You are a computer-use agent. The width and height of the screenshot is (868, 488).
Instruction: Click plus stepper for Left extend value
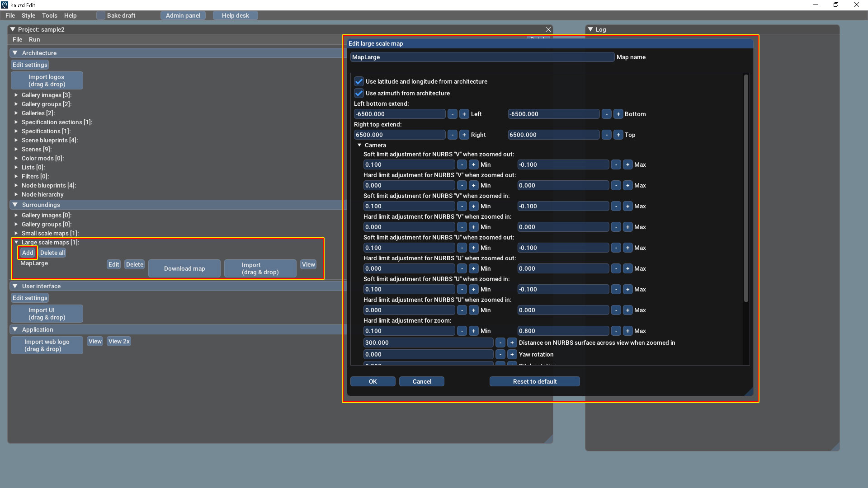pos(464,114)
